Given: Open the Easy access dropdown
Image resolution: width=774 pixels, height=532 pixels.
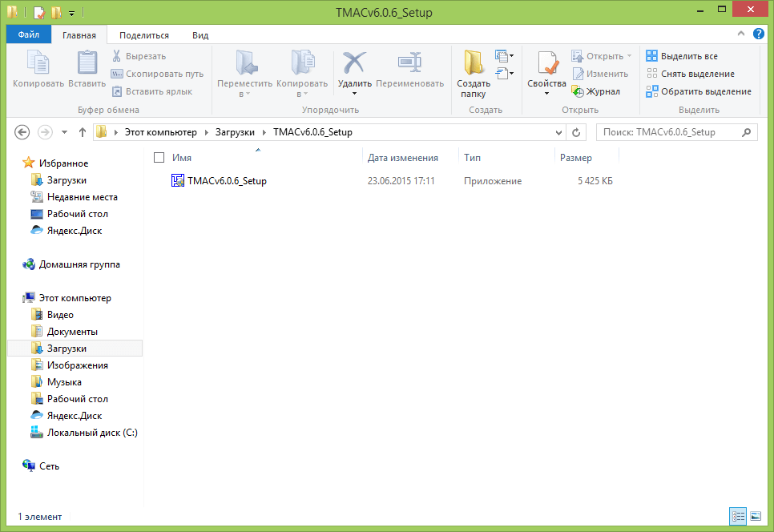Looking at the screenshot, I should coord(505,74).
